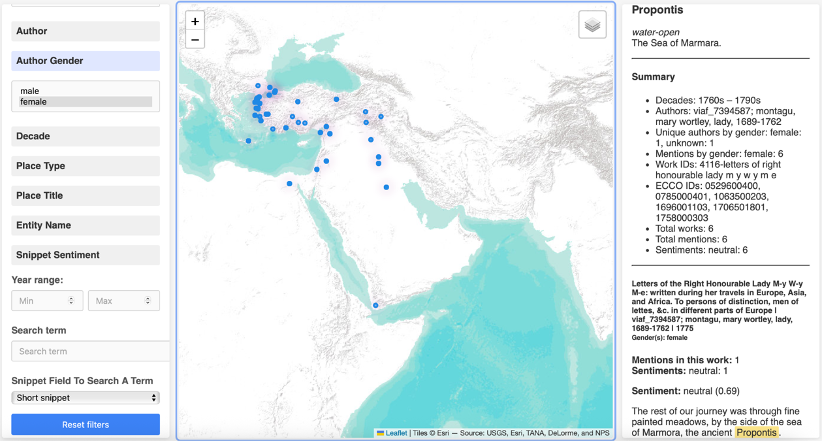The height and width of the screenshot is (442, 822).
Task: Select female in the gender list
Action: point(34,102)
